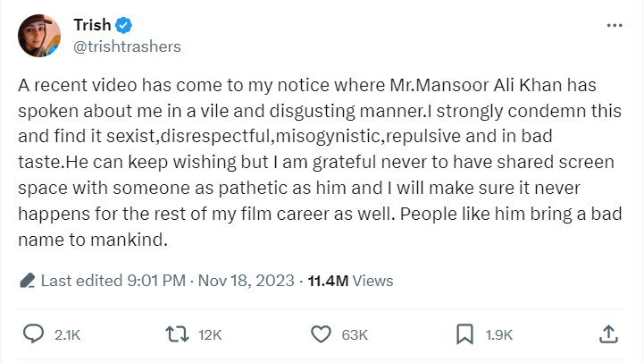Bookmark this tweet

[x=465, y=334]
